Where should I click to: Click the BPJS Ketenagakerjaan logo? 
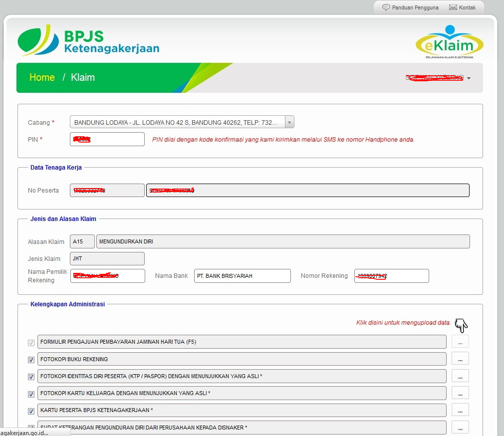[88, 40]
